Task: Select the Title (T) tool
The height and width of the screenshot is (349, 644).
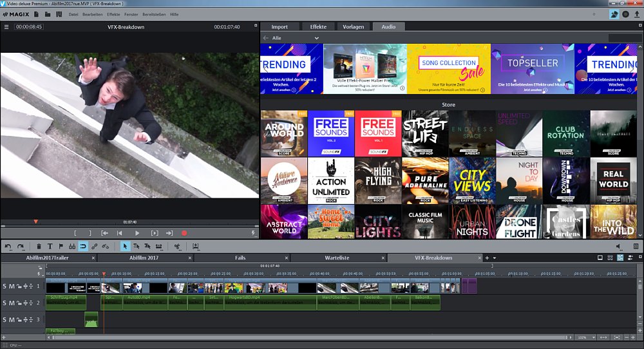Action: coord(50,246)
